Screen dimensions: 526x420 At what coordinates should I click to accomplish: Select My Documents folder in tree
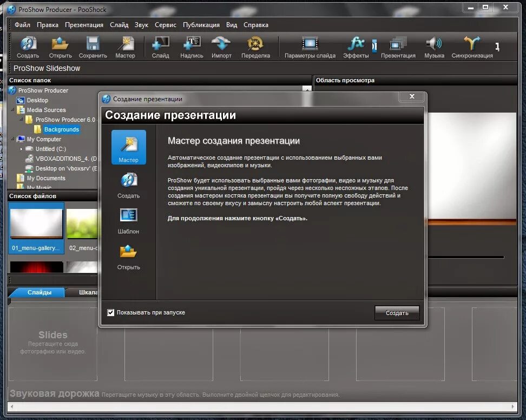pos(46,178)
